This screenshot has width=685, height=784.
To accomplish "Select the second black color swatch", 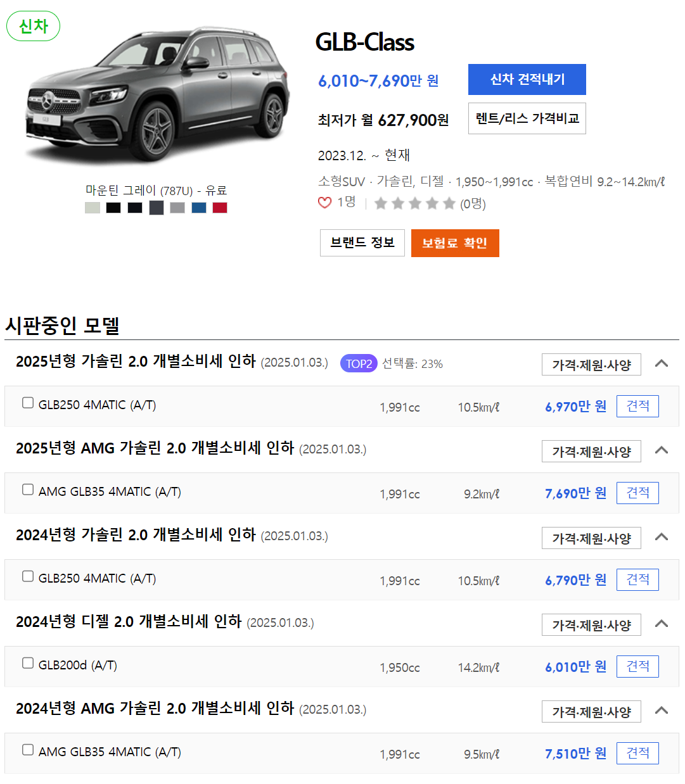I will 135,208.
